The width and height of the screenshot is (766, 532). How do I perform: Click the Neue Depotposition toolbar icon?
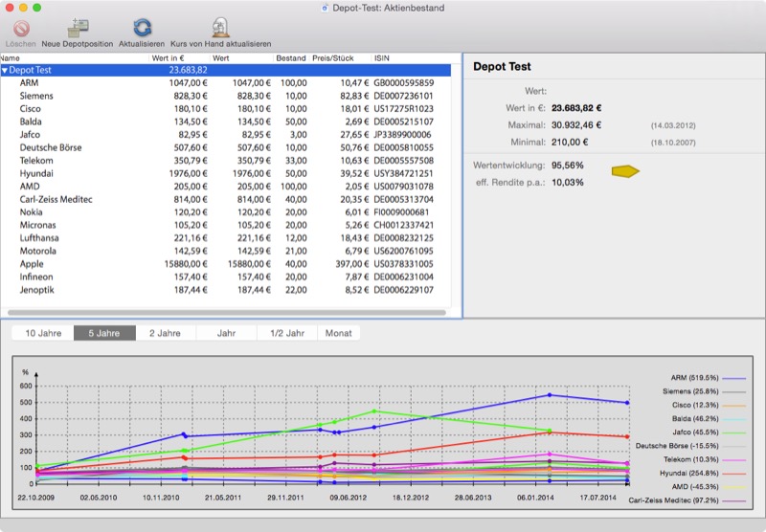point(77,29)
